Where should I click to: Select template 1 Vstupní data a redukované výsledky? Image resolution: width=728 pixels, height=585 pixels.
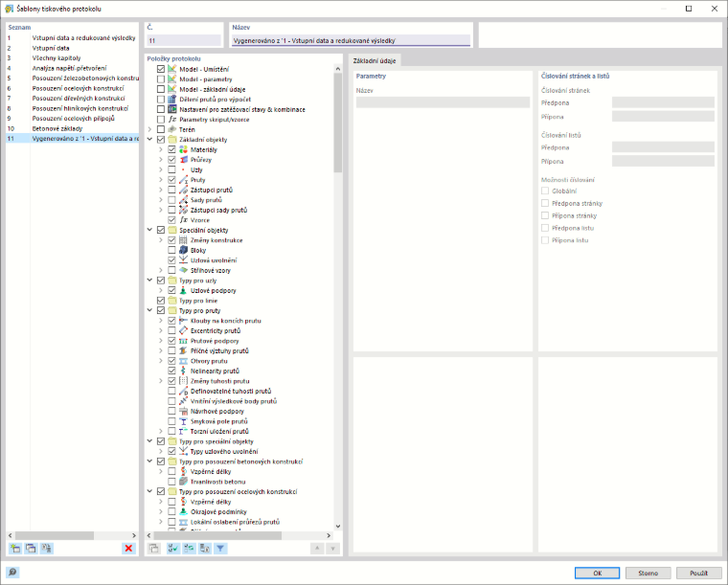coord(72,38)
